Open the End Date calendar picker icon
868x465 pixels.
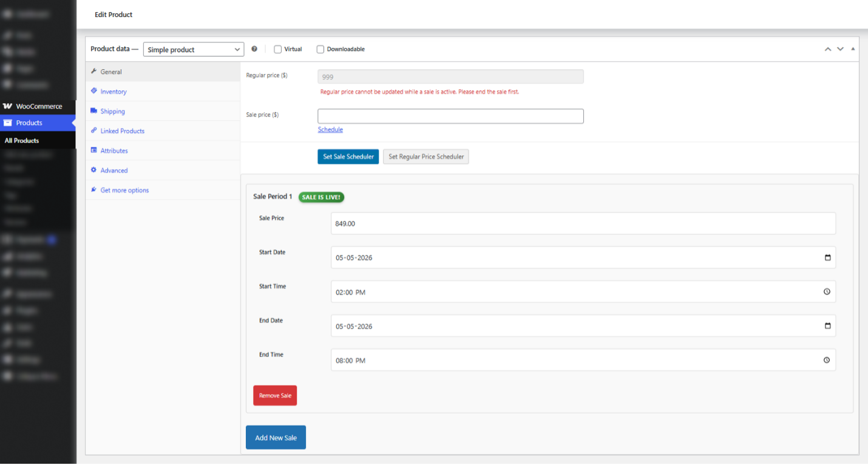coord(827,326)
